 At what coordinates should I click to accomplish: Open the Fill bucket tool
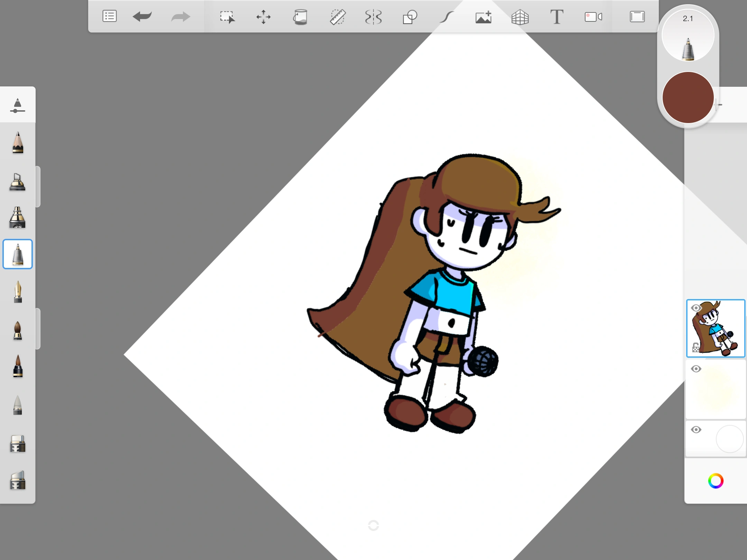301,16
